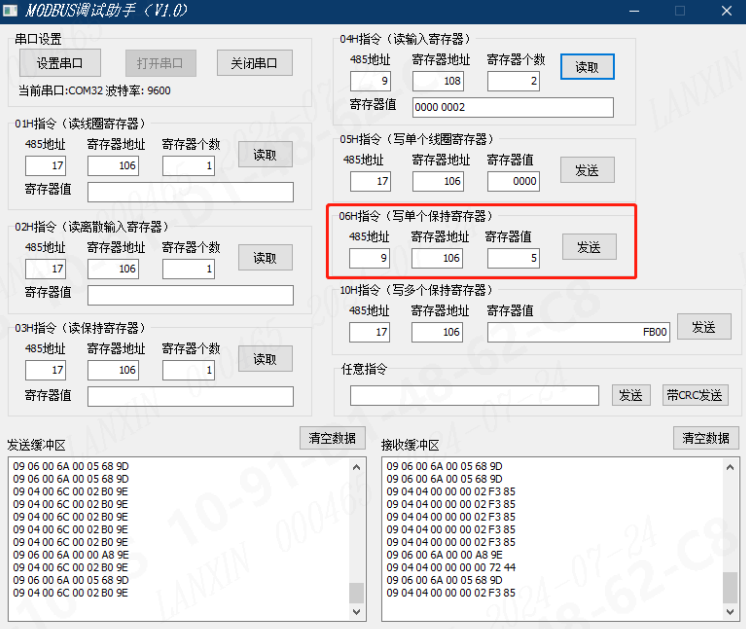Focus the 01H 寄存器地址 field
The image size is (746, 629).
(113, 166)
